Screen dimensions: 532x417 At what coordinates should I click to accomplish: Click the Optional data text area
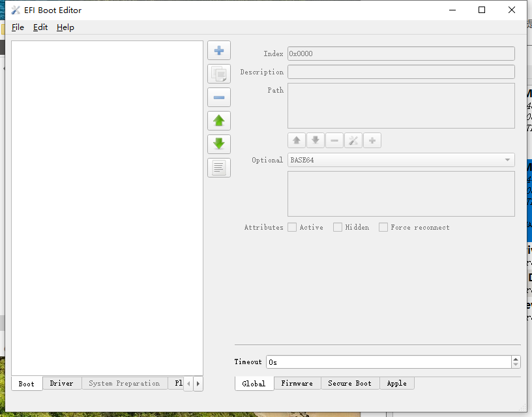click(x=401, y=194)
